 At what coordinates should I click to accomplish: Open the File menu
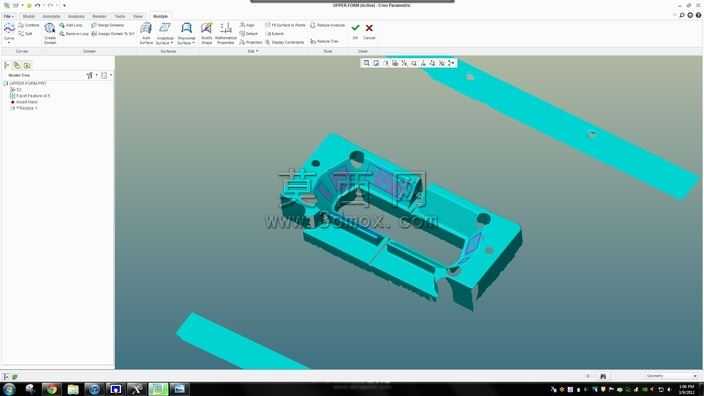(x=8, y=16)
